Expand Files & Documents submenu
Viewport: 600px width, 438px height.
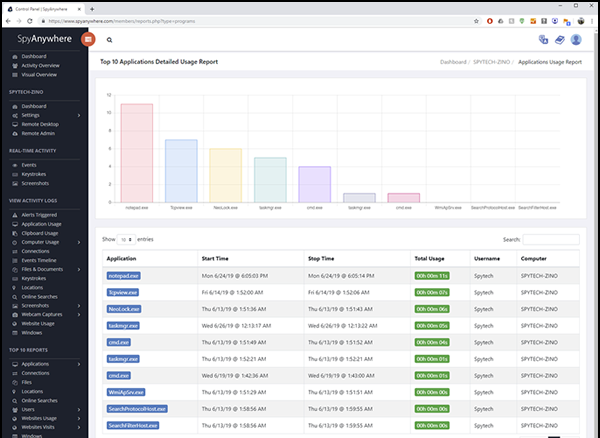point(79,269)
